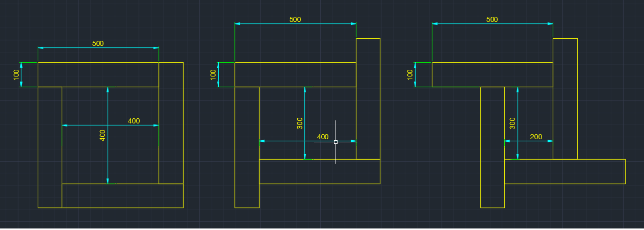Click the 100 dimension text on right drawing
Viewport: 644px width, 230px height.
pyautogui.click(x=410, y=75)
